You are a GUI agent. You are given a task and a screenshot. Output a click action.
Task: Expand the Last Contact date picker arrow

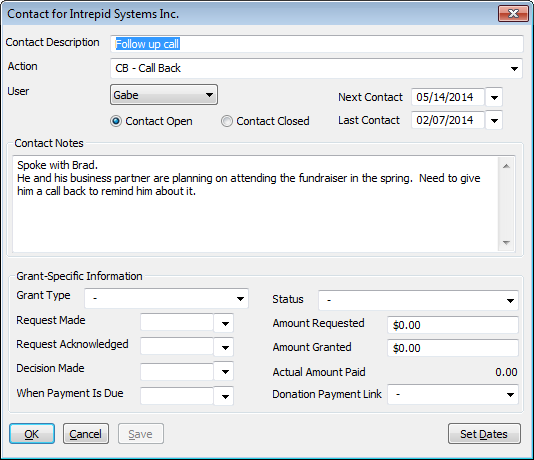pos(494,121)
